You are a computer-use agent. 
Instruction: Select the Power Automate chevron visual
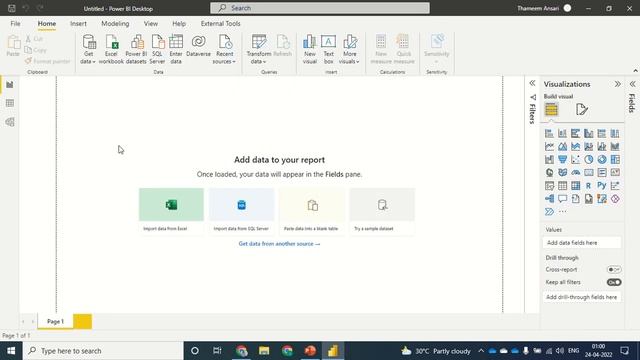(x=549, y=211)
